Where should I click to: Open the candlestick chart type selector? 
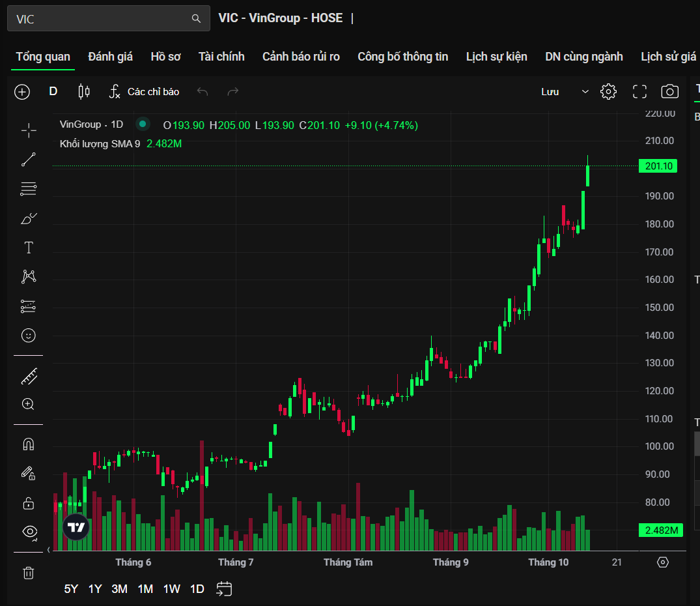pyautogui.click(x=84, y=92)
